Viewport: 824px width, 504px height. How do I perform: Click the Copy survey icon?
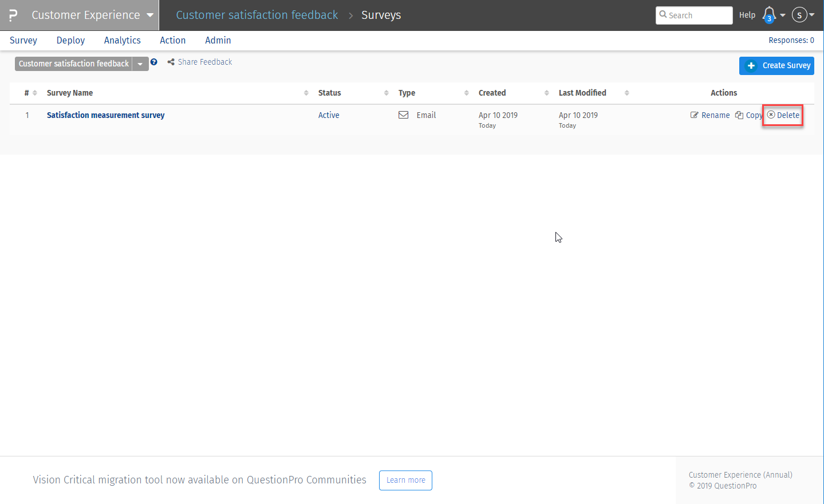coord(739,115)
